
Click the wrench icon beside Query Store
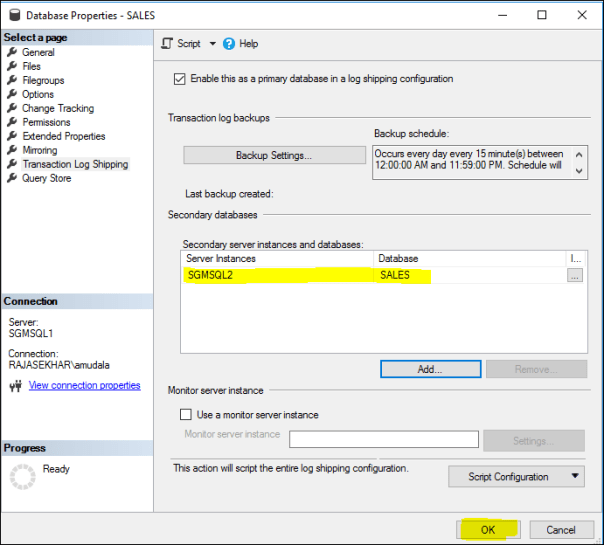point(13,179)
